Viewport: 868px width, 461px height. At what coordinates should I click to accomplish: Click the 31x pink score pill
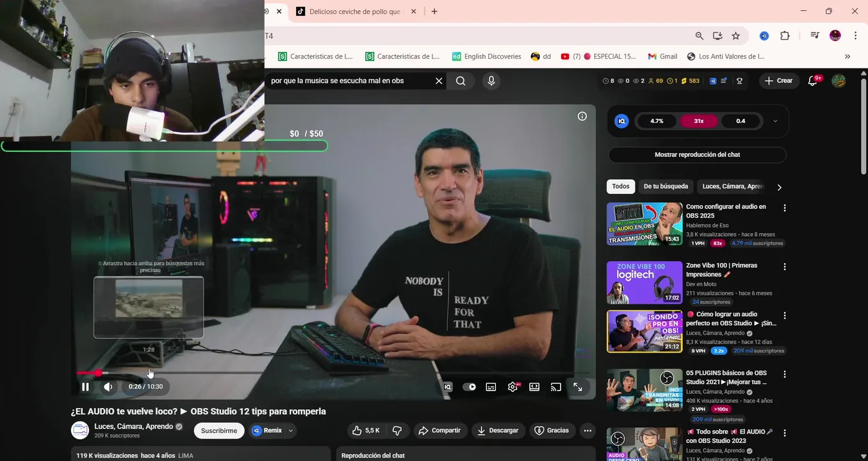coord(699,121)
